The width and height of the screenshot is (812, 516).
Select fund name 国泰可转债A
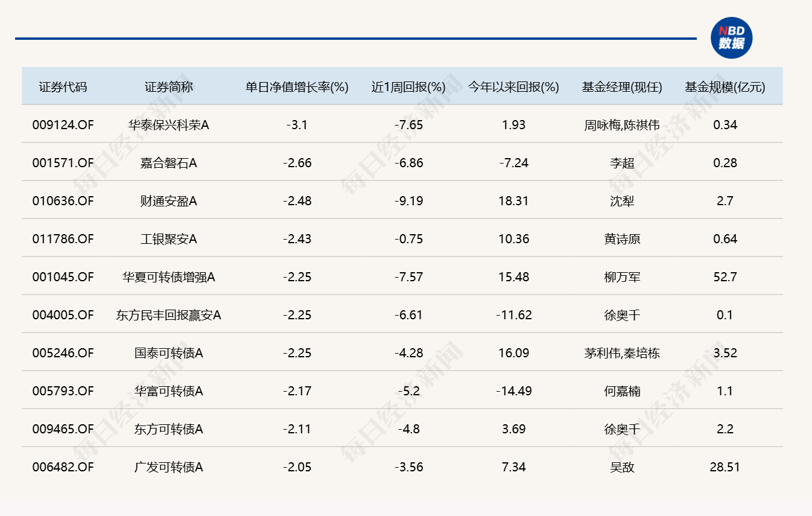point(169,353)
